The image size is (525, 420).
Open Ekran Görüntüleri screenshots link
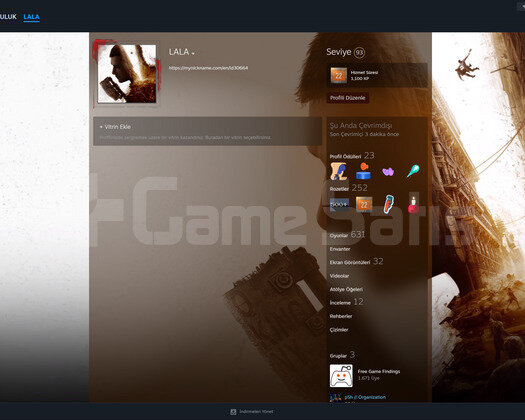click(356, 262)
